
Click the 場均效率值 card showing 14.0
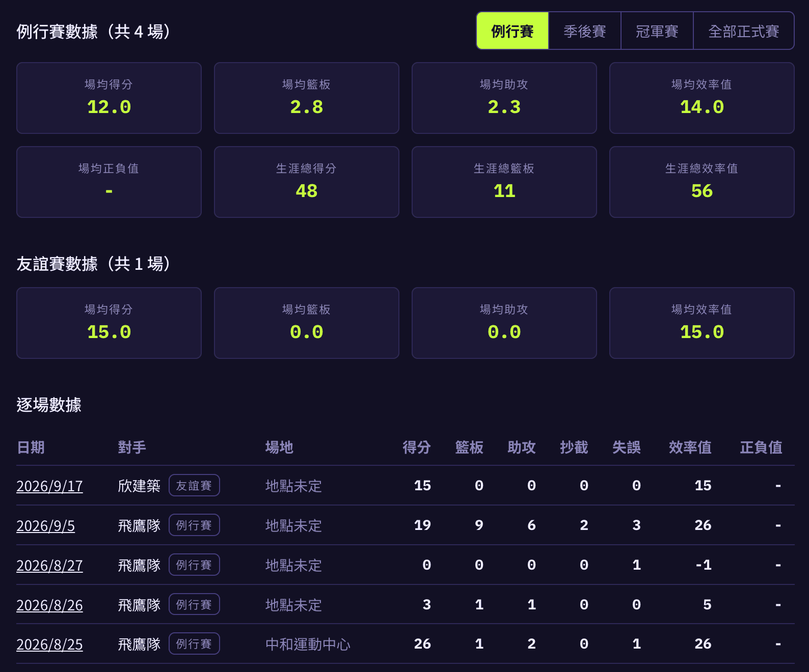702,98
